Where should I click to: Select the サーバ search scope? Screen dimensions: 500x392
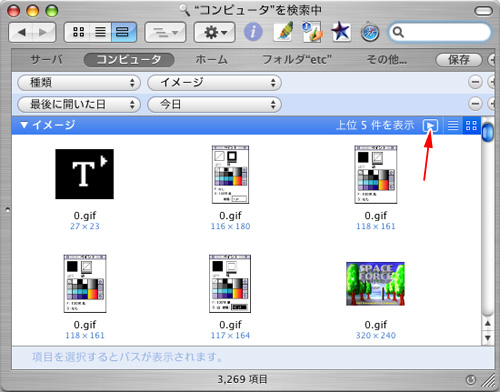click(46, 60)
